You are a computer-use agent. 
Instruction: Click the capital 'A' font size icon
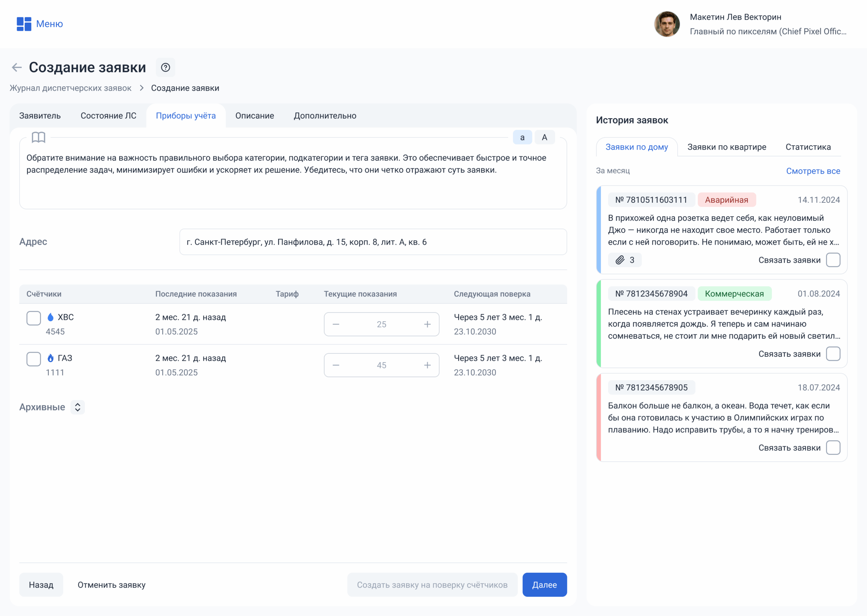pos(544,137)
